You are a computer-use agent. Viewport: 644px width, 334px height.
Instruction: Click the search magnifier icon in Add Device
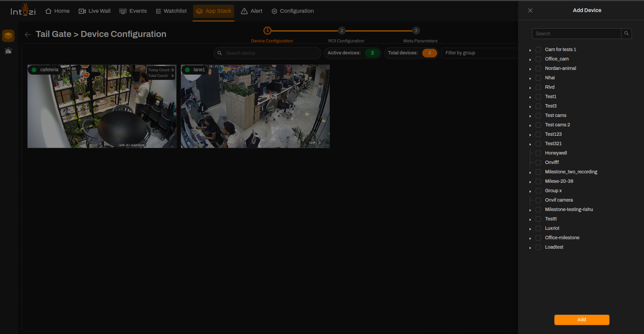(626, 34)
